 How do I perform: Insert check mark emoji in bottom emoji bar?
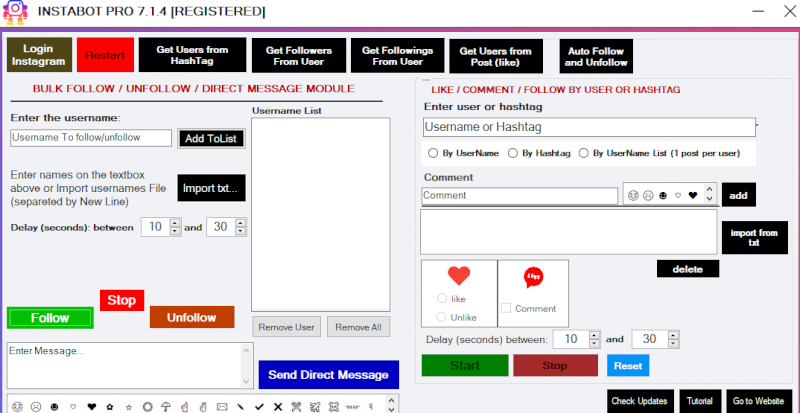[x=259, y=407]
